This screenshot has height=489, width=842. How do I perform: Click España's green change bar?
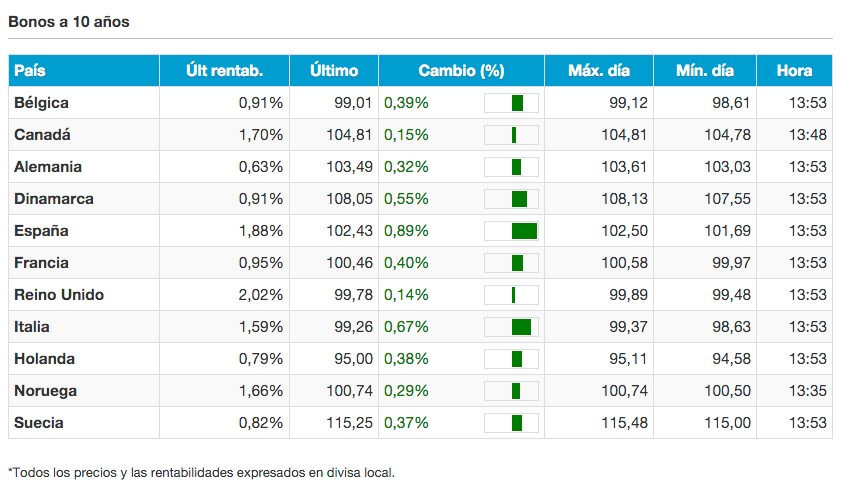click(524, 231)
